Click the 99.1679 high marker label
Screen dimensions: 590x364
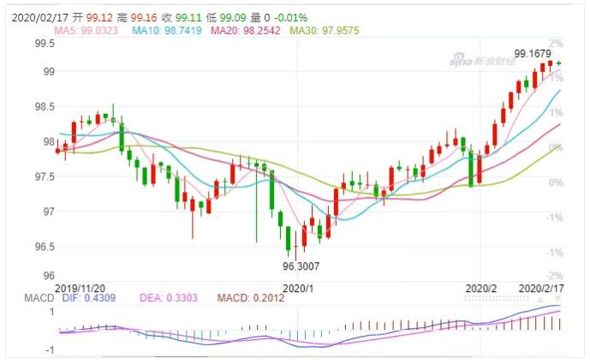coord(533,54)
